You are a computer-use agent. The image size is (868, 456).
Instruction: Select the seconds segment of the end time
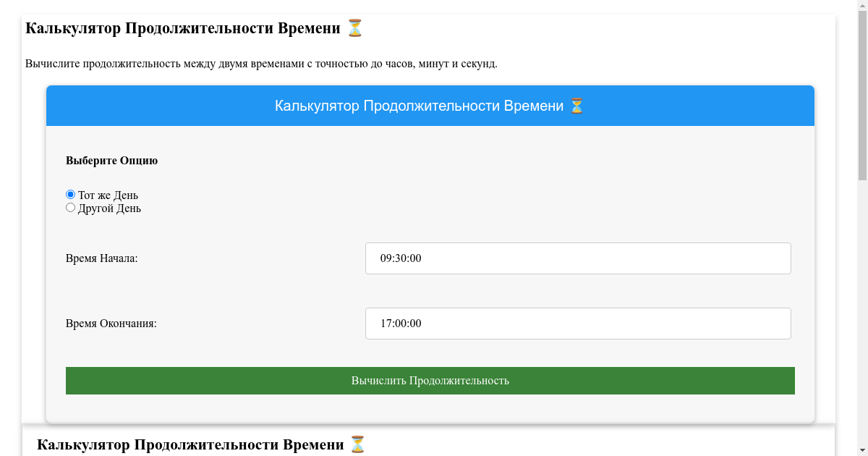pos(414,324)
